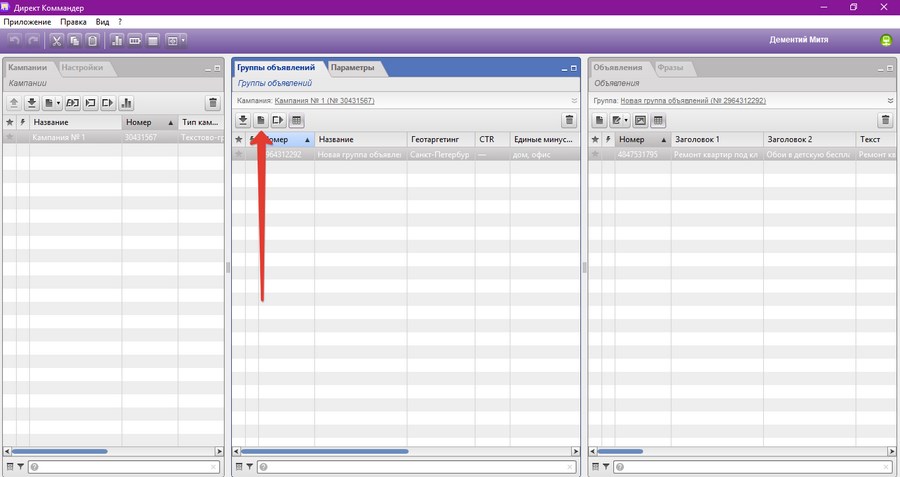Create a new ad in Объявления panel
Screen dimensions: 900x477
click(599, 121)
